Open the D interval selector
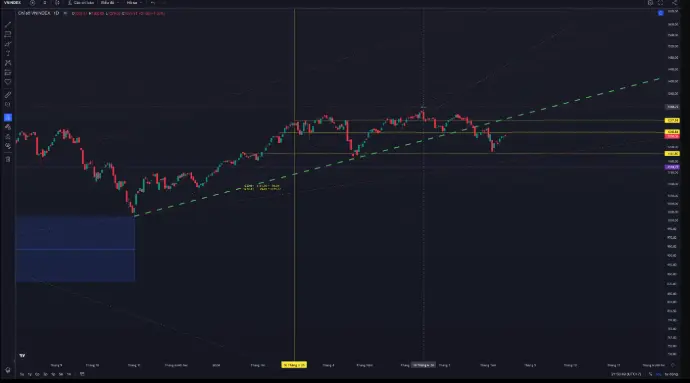690x383 pixels. (44, 3)
